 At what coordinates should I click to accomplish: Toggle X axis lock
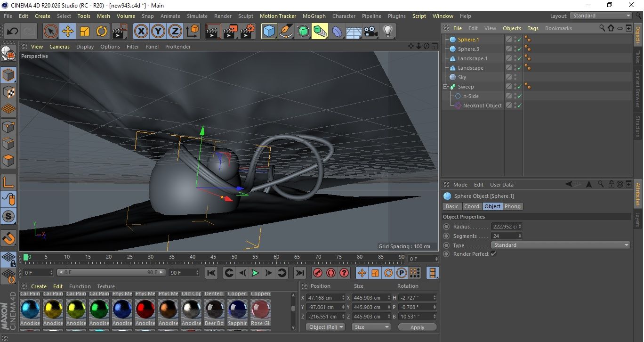click(141, 32)
